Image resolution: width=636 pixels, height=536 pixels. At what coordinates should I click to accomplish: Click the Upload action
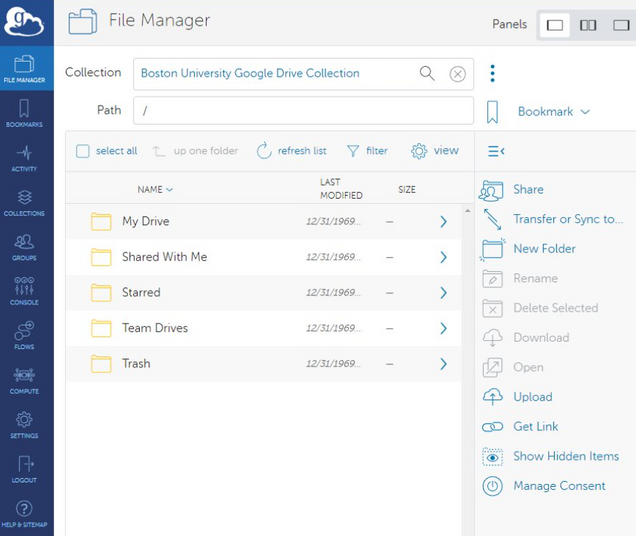click(x=517, y=397)
